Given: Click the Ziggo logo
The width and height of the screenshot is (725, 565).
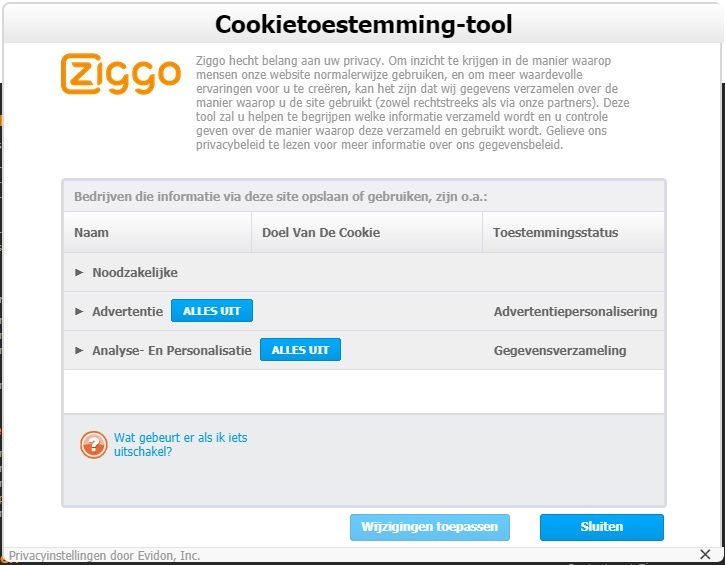Looking at the screenshot, I should 120,74.
